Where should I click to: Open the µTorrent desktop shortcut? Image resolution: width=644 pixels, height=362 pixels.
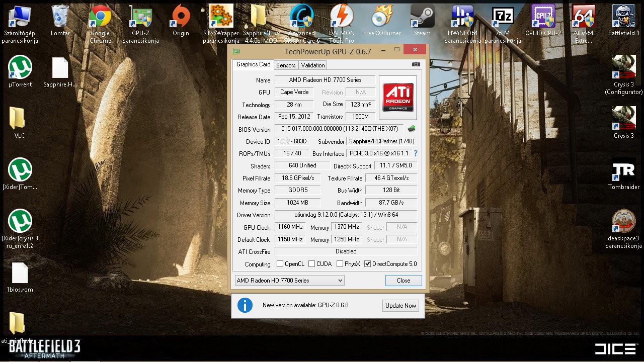[x=20, y=72]
